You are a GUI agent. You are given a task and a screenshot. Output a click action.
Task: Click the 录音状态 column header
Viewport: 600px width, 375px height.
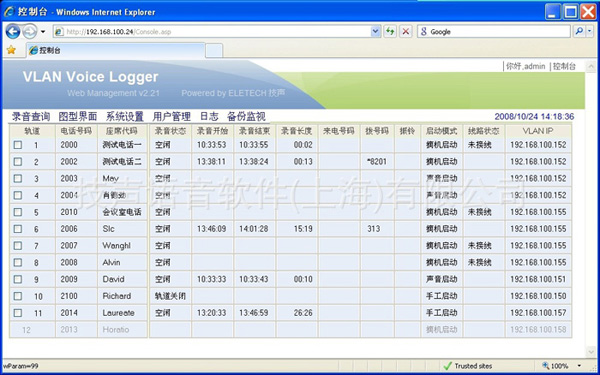coord(170,131)
